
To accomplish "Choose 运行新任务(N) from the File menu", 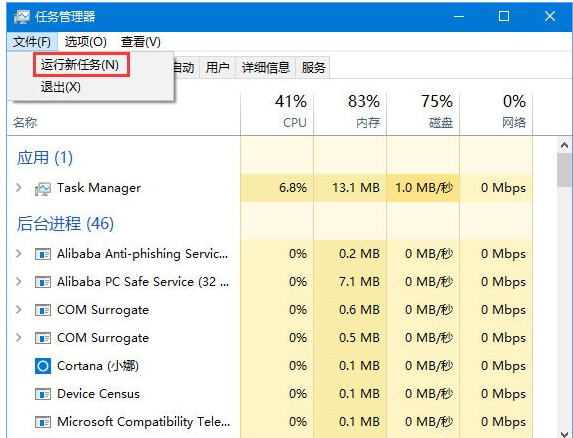I will point(80,65).
